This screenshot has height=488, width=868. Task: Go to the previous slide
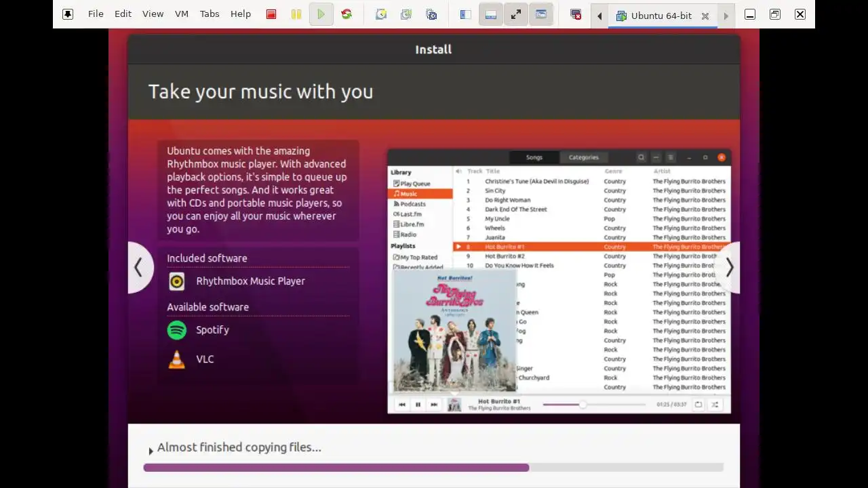click(139, 268)
